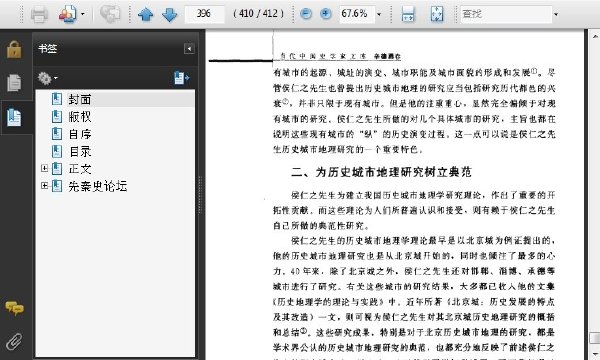The width and height of the screenshot is (600, 360).
Task: Click the new bookmark icon
Action: (181, 78)
